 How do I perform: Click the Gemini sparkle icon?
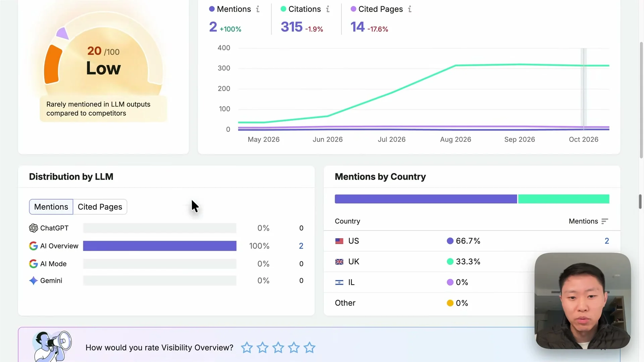click(x=33, y=281)
